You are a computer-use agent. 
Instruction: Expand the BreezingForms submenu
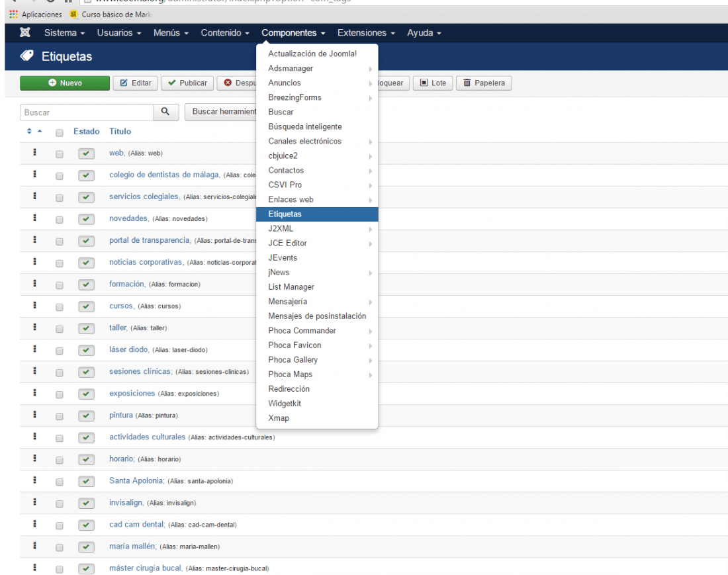[x=317, y=97]
